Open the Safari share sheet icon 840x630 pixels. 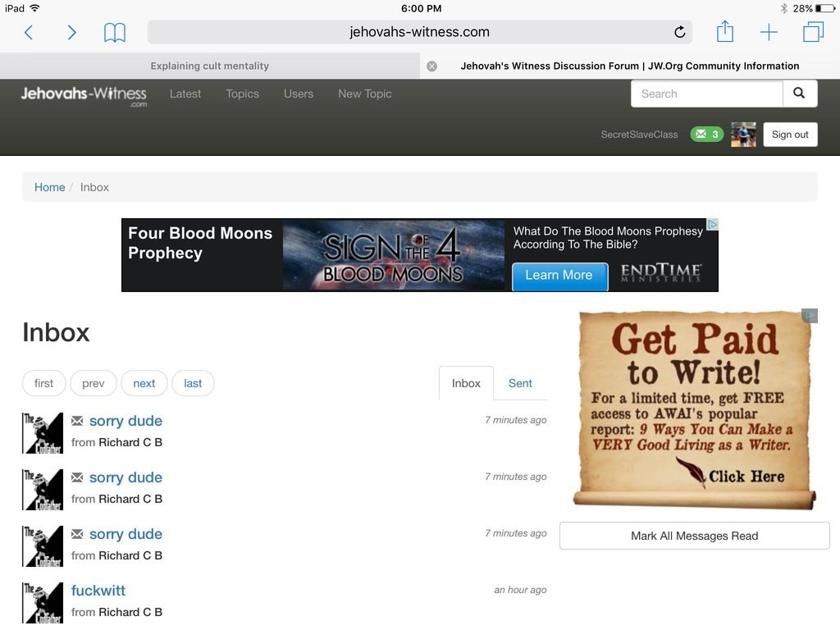pyautogui.click(x=725, y=31)
